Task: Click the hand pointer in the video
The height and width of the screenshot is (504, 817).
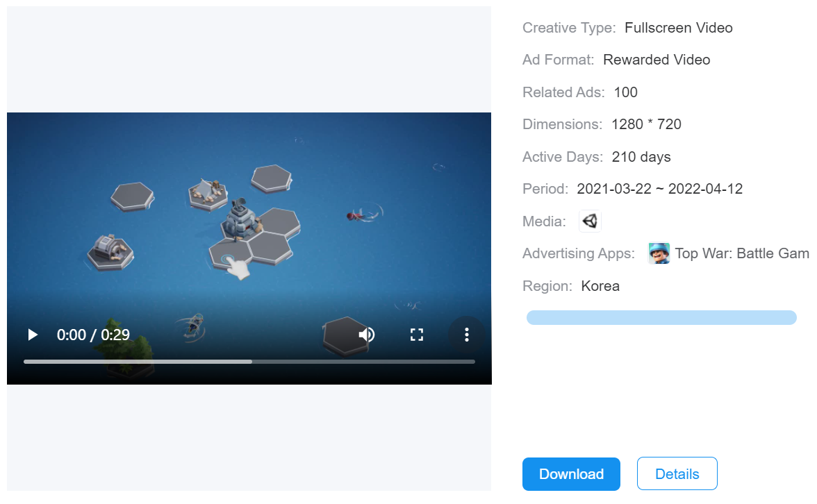Action: (x=238, y=269)
